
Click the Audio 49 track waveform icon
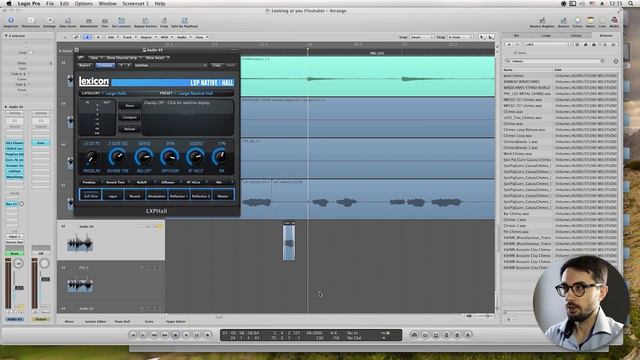80,244
